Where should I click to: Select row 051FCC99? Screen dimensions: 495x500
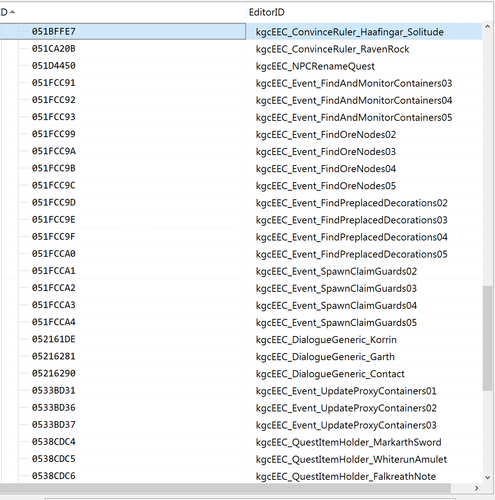point(54,134)
